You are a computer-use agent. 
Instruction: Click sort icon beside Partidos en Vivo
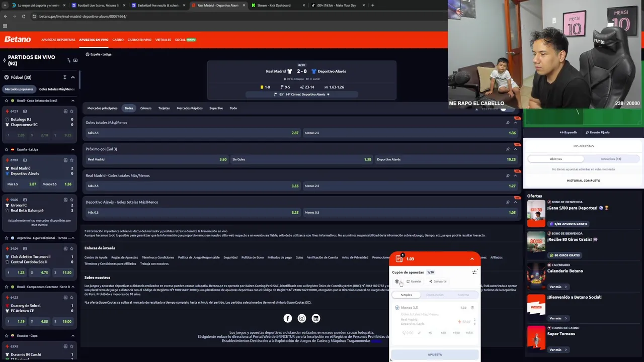pyautogui.click(x=68, y=60)
